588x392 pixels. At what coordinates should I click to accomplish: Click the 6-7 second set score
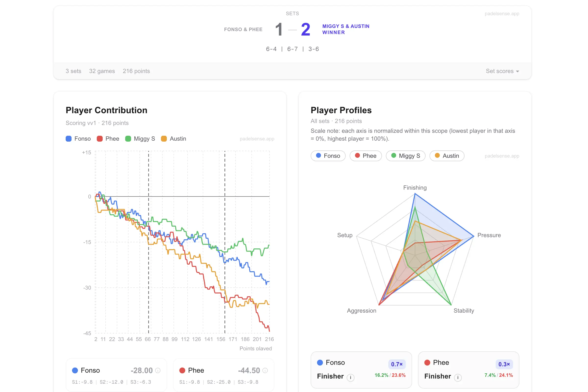(293, 49)
